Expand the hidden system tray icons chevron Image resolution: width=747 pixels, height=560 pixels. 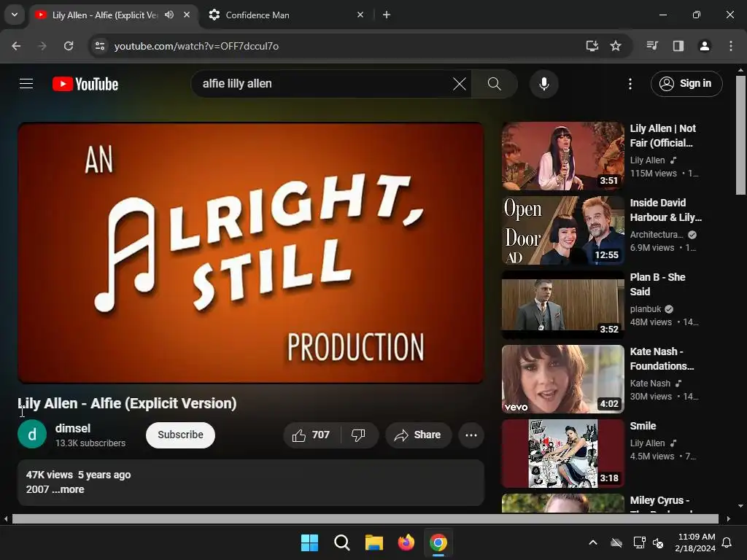pos(592,542)
